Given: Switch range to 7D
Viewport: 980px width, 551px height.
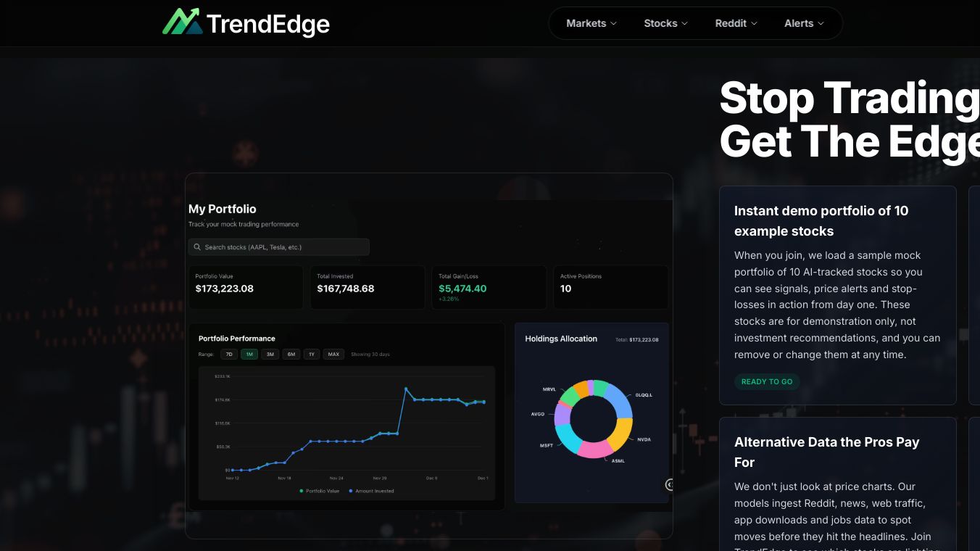Looking at the screenshot, I should pos(229,355).
